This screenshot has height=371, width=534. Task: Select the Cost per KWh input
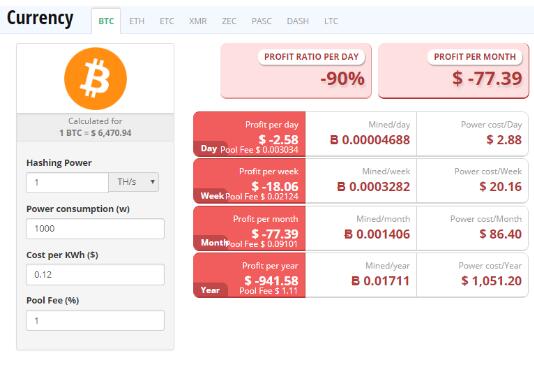(x=95, y=274)
